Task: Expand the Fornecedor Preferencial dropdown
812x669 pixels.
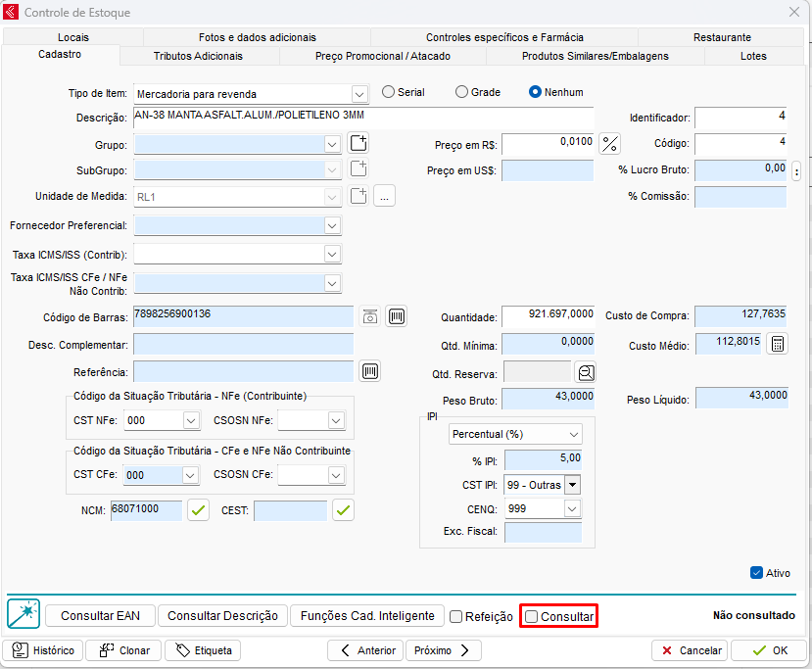Action: click(x=332, y=225)
